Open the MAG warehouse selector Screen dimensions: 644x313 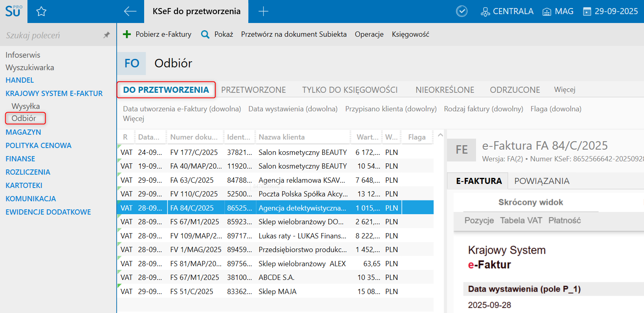pos(558,11)
